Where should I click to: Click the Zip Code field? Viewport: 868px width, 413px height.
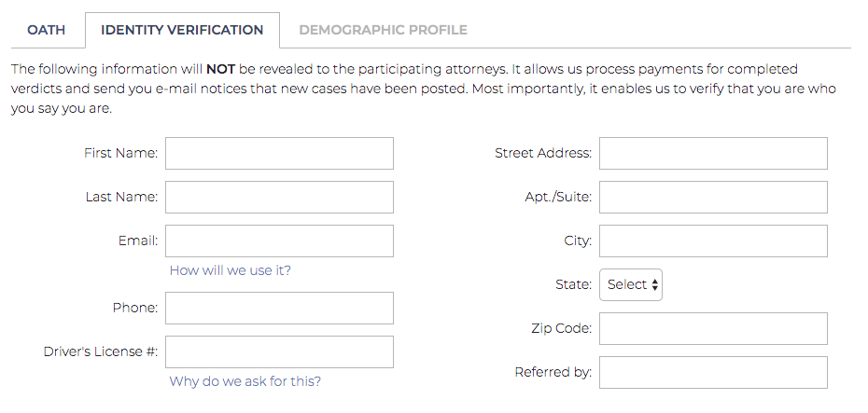tap(713, 328)
